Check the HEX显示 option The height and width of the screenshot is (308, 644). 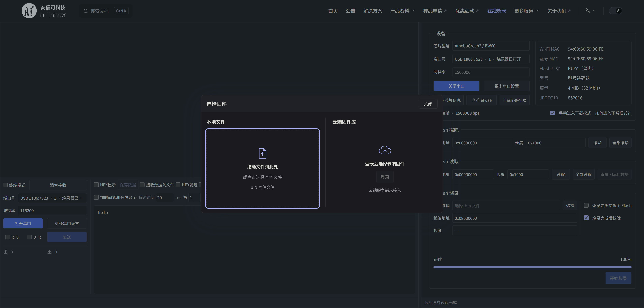point(96,185)
